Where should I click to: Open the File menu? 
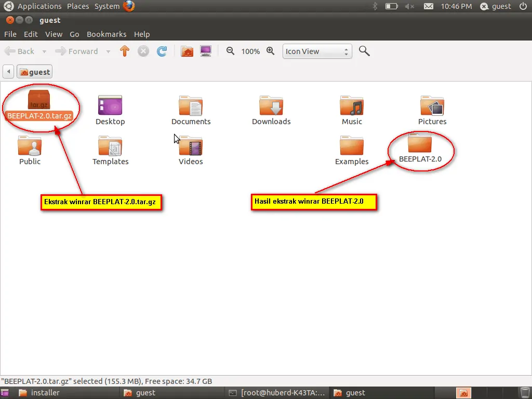[10, 34]
